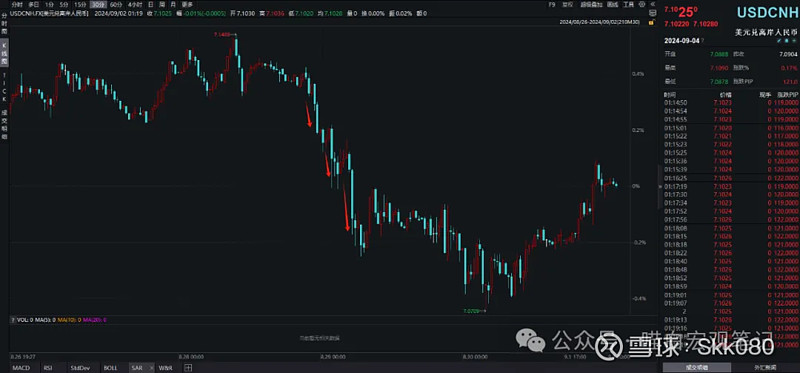Open the 复权 adjustment dropdown
Viewport: 800px width, 373px height.
click(x=567, y=5)
